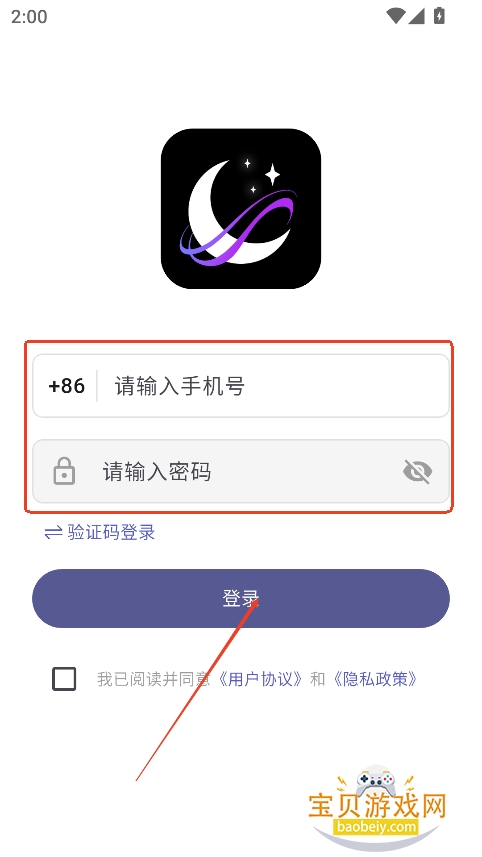
Task: Click the 登录 button
Action: (240, 598)
